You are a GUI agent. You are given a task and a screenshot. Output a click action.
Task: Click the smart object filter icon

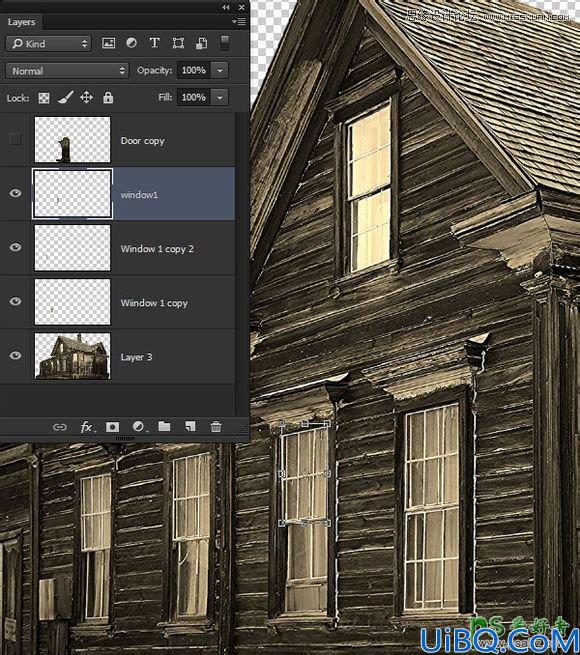[201, 43]
